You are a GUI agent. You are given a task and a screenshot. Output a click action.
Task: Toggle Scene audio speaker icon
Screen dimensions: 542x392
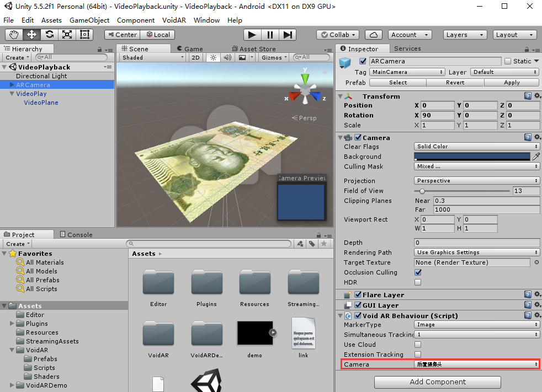227,57
